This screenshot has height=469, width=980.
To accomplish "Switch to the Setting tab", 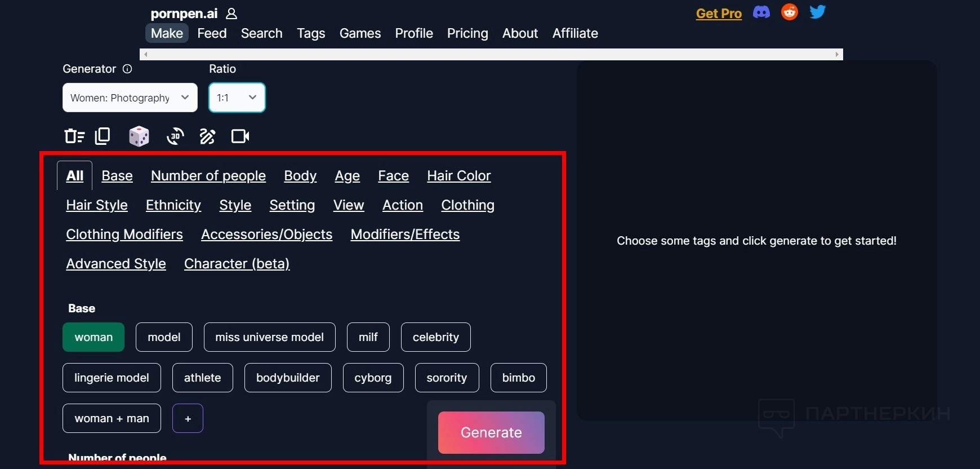I will (292, 205).
